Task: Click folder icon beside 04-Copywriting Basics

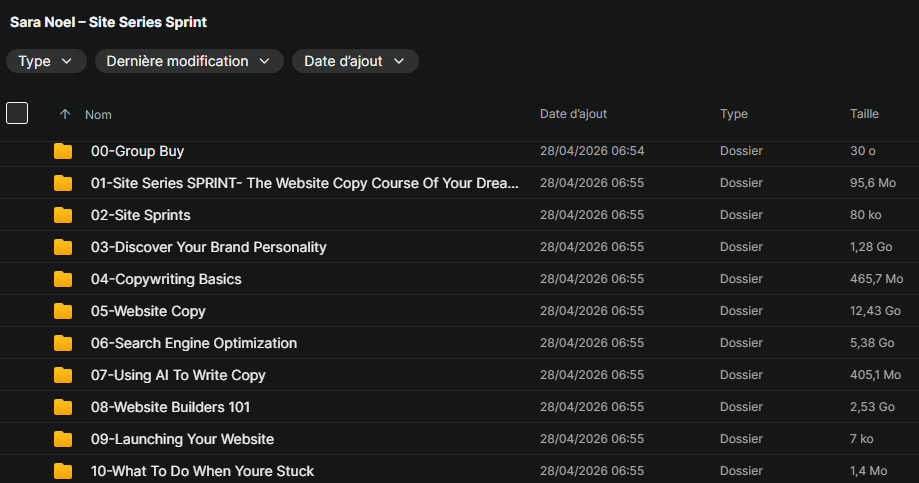Action: 63,279
